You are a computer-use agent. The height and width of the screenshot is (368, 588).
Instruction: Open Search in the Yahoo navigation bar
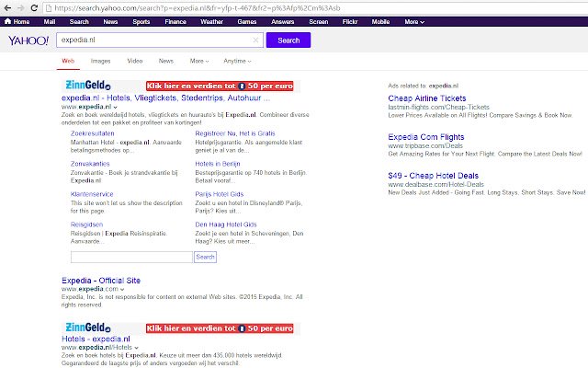79,22
